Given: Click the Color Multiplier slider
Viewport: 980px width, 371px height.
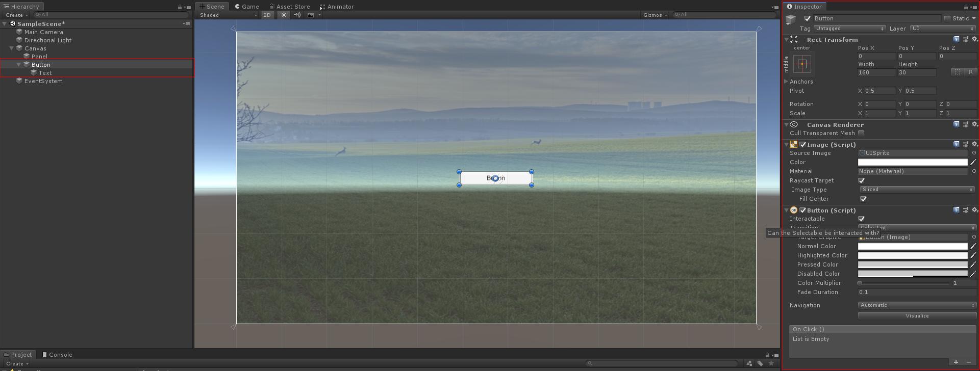Looking at the screenshot, I should pyautogui.click(x=904, y=283).
